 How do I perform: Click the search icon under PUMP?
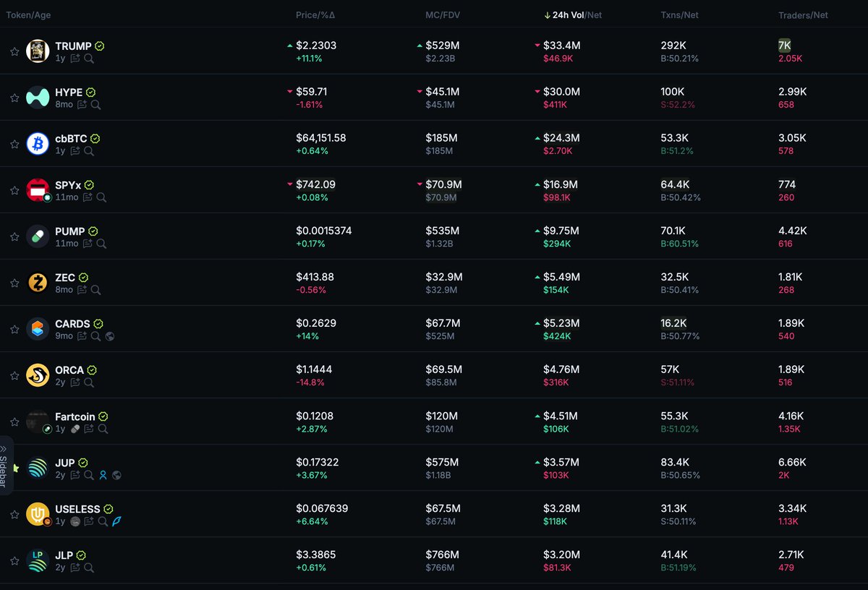tap(101, 244)
